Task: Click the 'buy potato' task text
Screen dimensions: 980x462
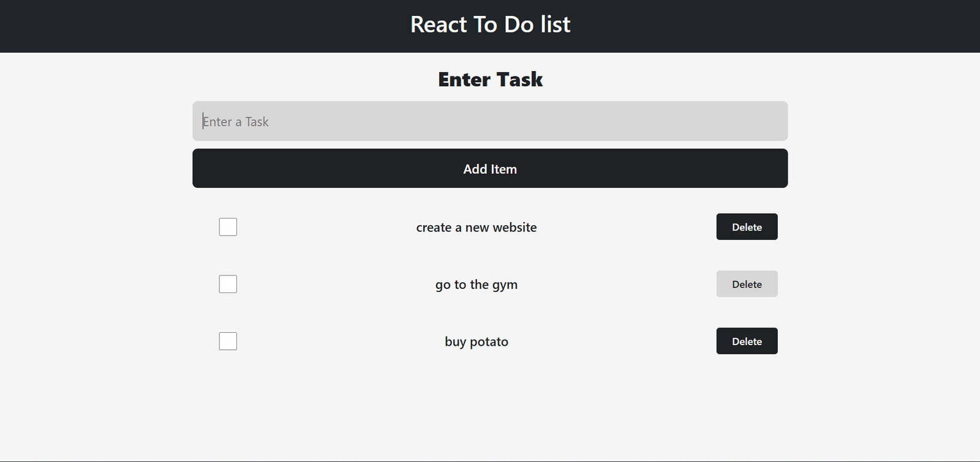Action: [477, 341]
